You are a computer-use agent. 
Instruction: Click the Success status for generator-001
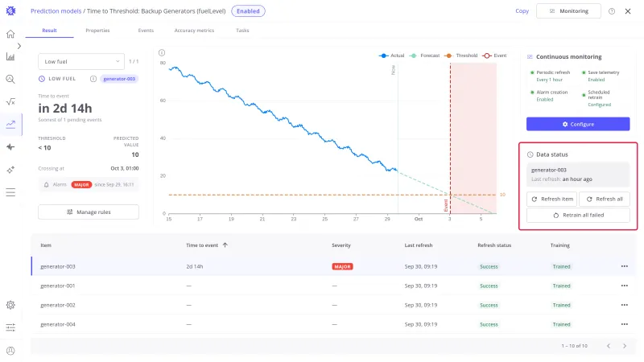point(489,286)
